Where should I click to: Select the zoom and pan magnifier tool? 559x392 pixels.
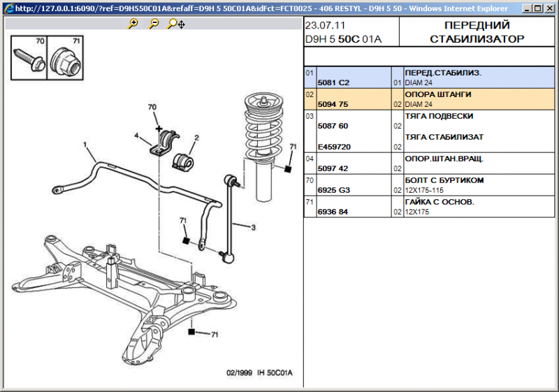[x=175, y=24]
